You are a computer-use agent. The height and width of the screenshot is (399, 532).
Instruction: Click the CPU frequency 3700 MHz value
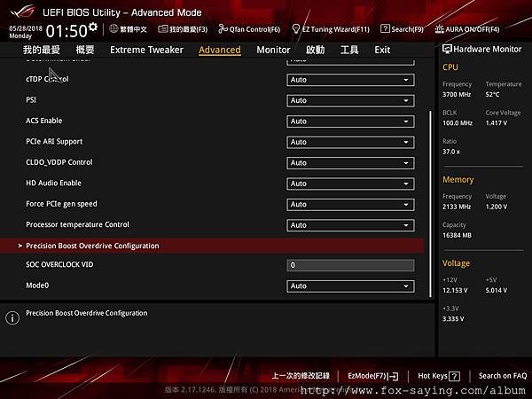pos(457,94)
